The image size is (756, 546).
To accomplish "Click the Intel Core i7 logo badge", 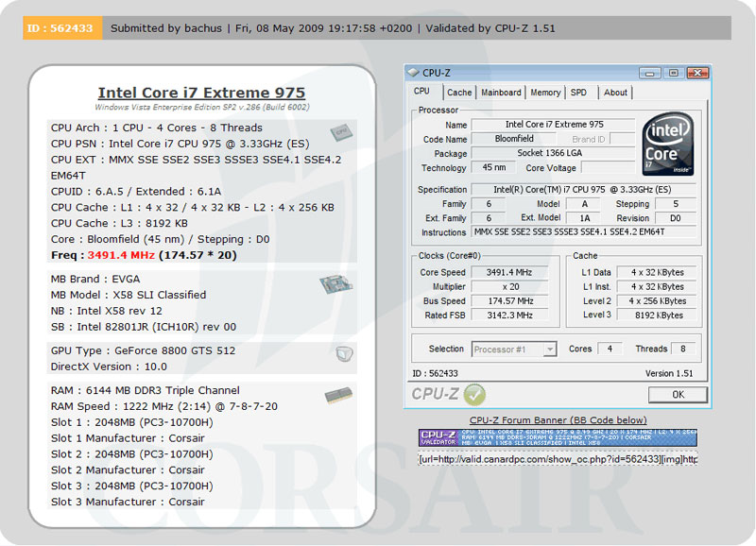I will pyautogui.click(x=668, y=144).
